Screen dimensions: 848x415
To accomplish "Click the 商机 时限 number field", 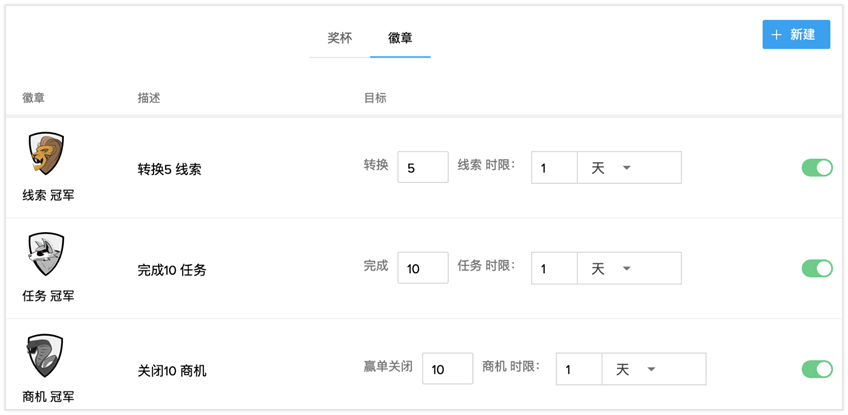I will coord(579,369).
